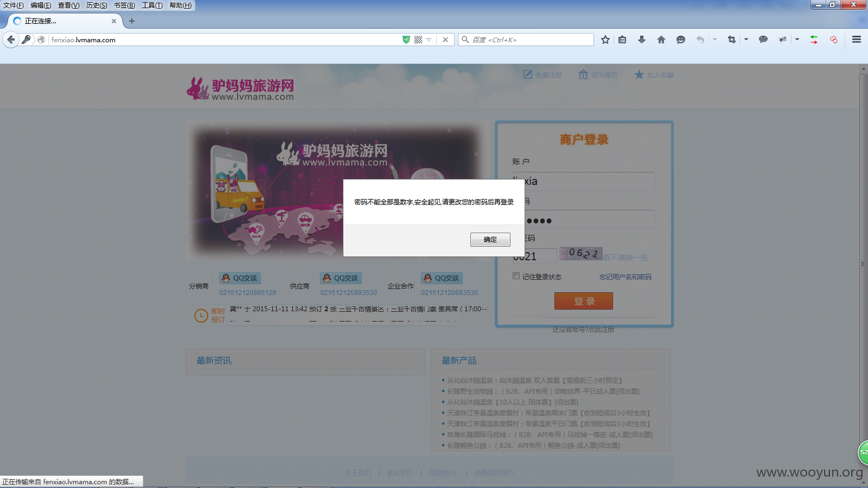Viewport: 868px width, 488px height.
Task: Click the red circles toolbar icon
Action: click(x=834, y=40)
